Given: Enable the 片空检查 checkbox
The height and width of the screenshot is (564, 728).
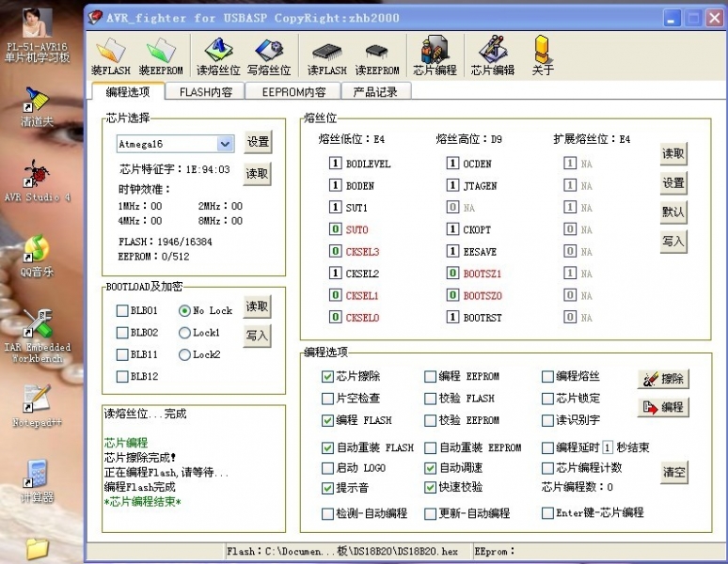Looking at the screenshot, I should [x=327, y=398].
